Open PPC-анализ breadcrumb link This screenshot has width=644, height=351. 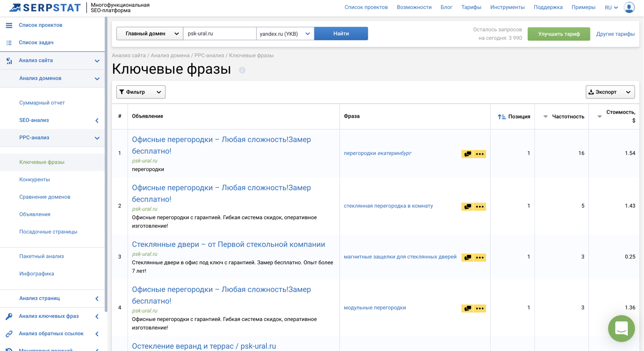(209, 55)
